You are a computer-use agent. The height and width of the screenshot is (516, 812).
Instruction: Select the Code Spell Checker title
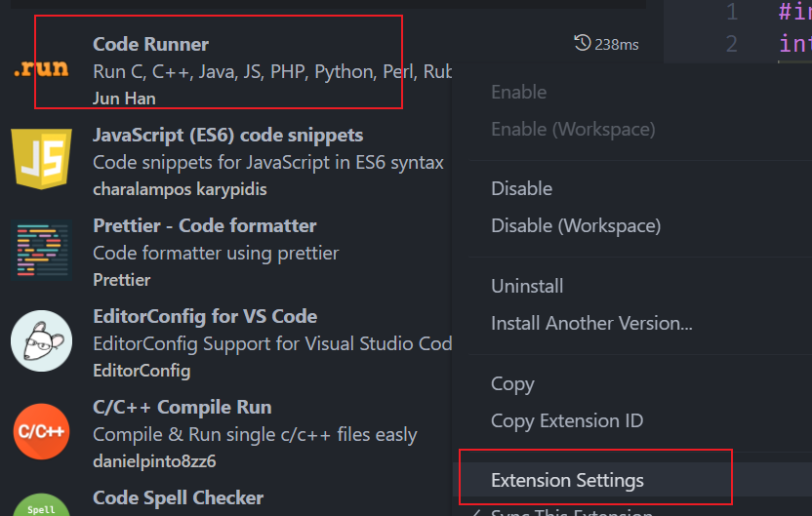178,497
